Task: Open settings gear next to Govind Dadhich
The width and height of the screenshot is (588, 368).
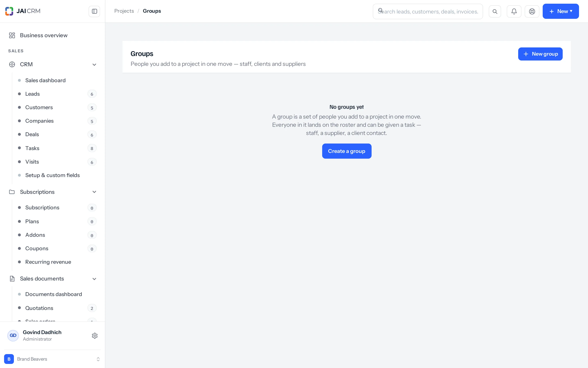Action: 95,336
